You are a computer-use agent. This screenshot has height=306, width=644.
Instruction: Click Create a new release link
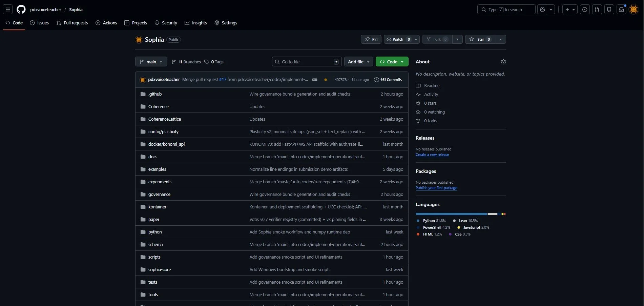432,155
